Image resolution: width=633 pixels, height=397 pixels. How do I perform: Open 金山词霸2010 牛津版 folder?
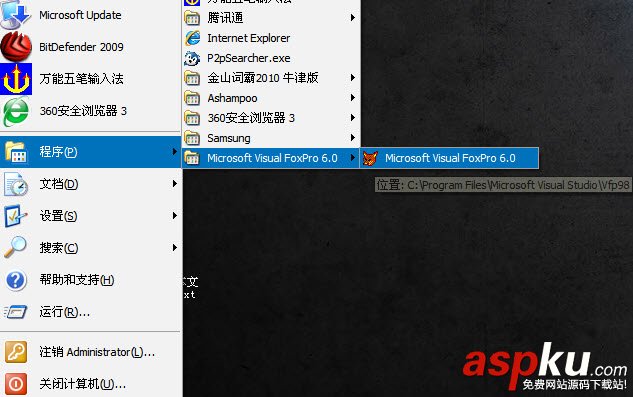coord(271,78)
